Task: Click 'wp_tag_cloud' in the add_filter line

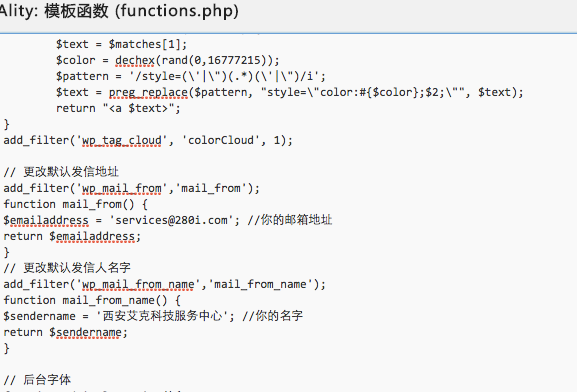Action: (121, 141)
